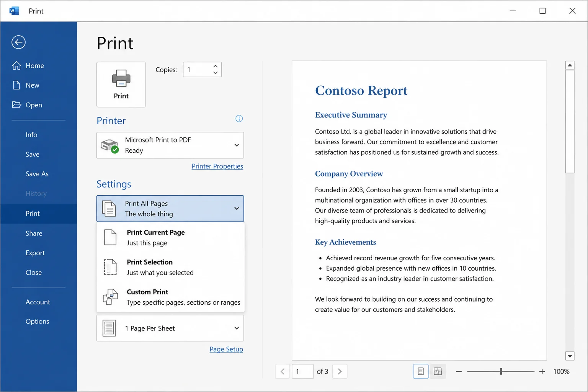Open Account in the sidebar
Image resolution: width=588 pixels, height=392 pixels.
(38, 302)
